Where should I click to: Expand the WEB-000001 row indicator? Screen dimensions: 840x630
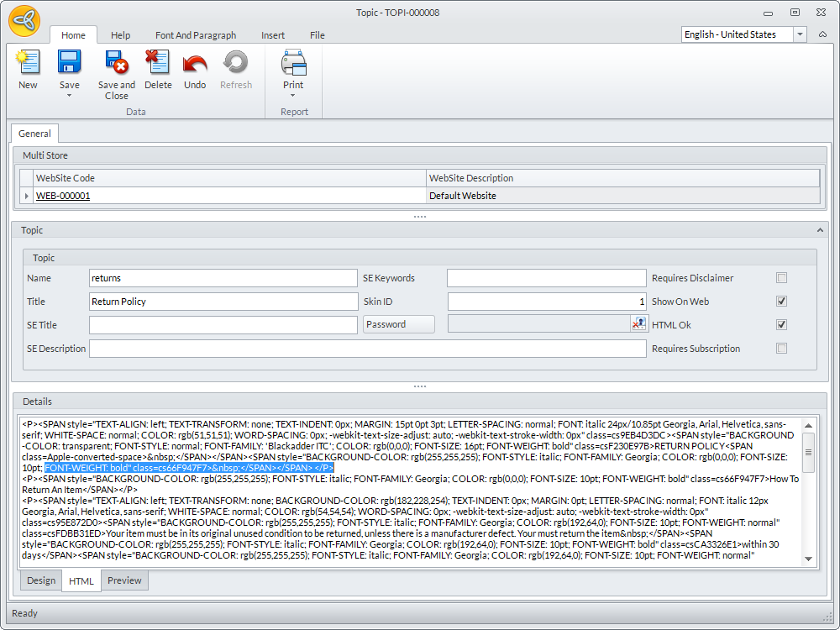pyautogui.click(x=27, y=196)
